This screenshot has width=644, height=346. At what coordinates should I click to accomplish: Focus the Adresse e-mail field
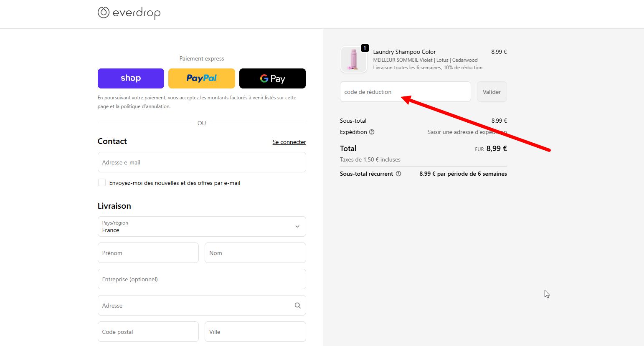202,162
